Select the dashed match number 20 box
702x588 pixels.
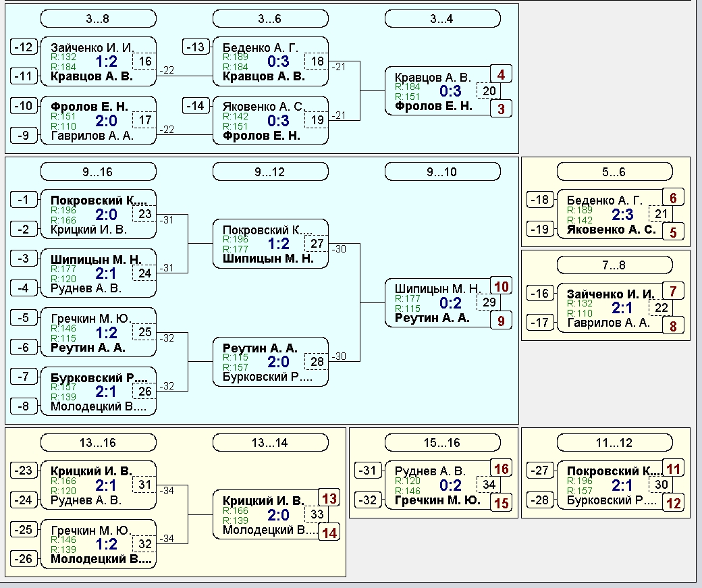click(x=489, y=91)
